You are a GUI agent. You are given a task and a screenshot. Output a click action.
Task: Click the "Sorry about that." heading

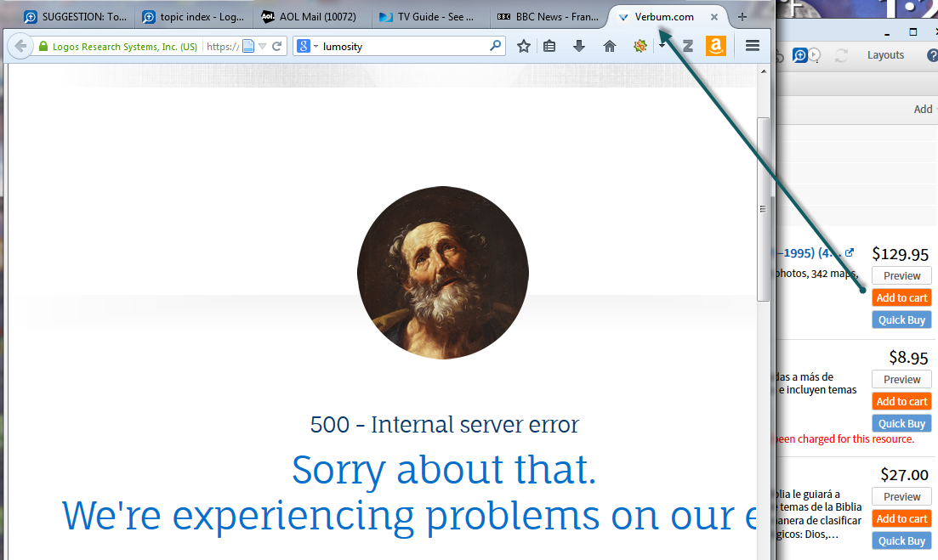pos(445,470)
